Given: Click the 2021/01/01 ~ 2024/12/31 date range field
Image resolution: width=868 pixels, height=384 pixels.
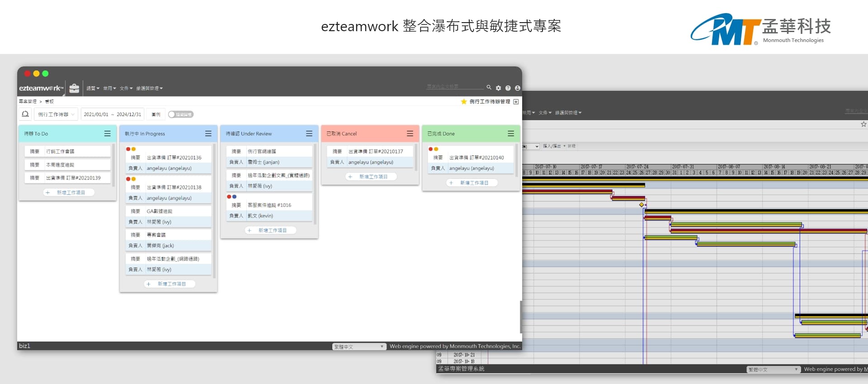Looking at the screenshot, I should pyautogui.click(x=112, y=114).
